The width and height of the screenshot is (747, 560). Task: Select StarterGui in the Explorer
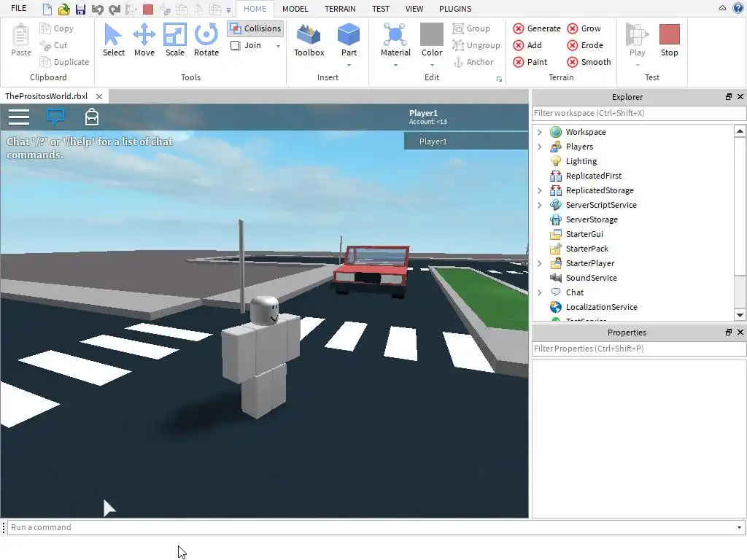click(584, 234)
